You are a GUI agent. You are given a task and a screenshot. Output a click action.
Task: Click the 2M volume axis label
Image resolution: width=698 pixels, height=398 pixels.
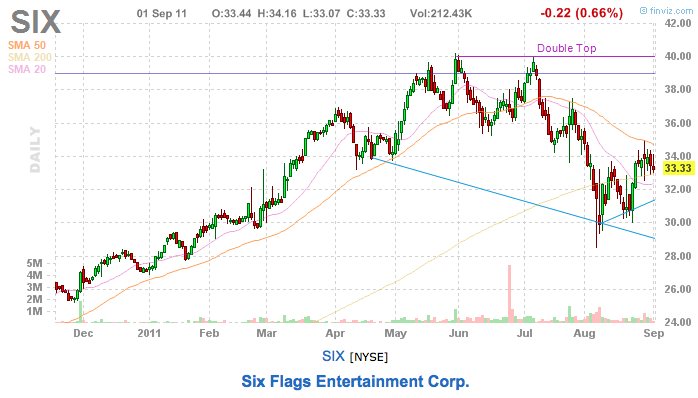click(35, 299)
